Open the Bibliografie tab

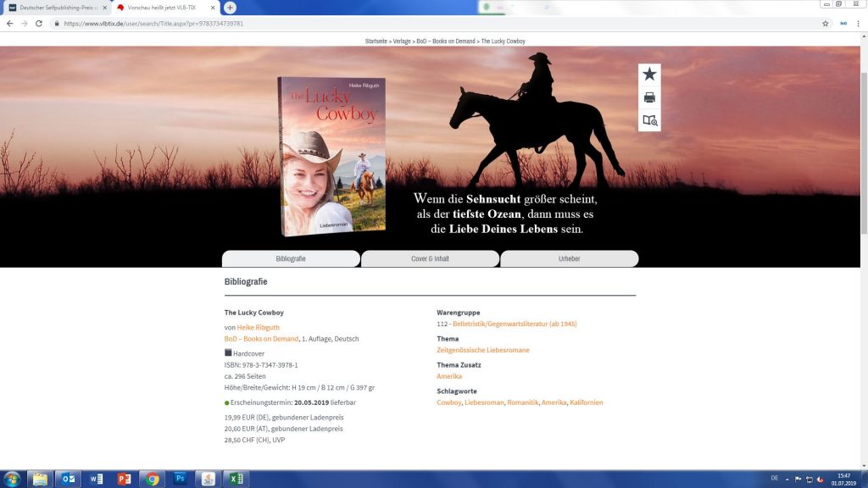tap(291, 258)
